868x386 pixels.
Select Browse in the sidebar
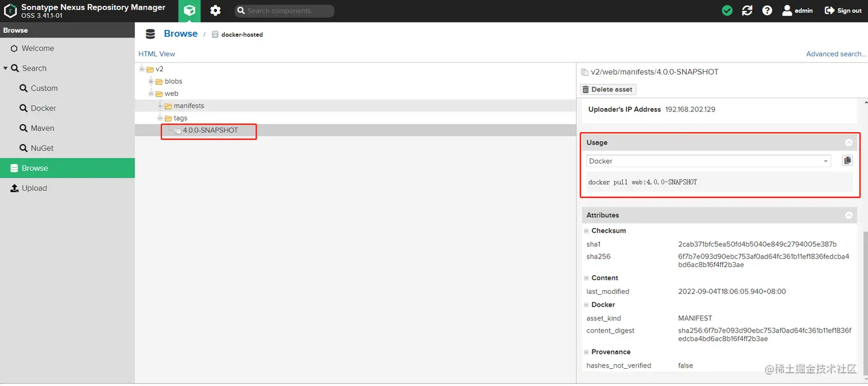click(67, 168)
